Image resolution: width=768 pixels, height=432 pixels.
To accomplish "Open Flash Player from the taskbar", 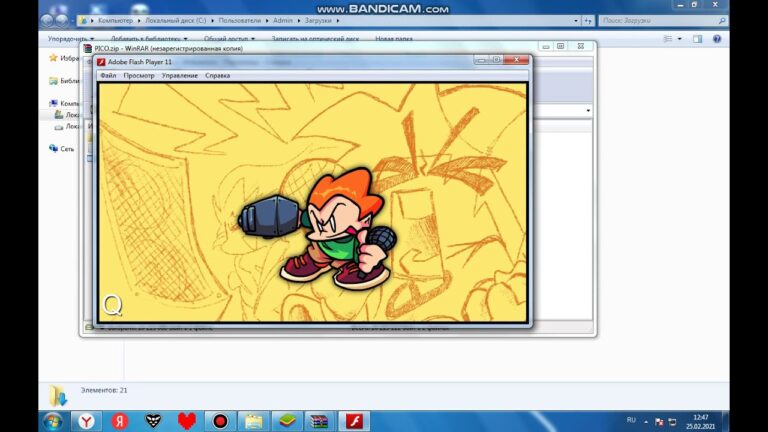I will (x=354, y=421).
